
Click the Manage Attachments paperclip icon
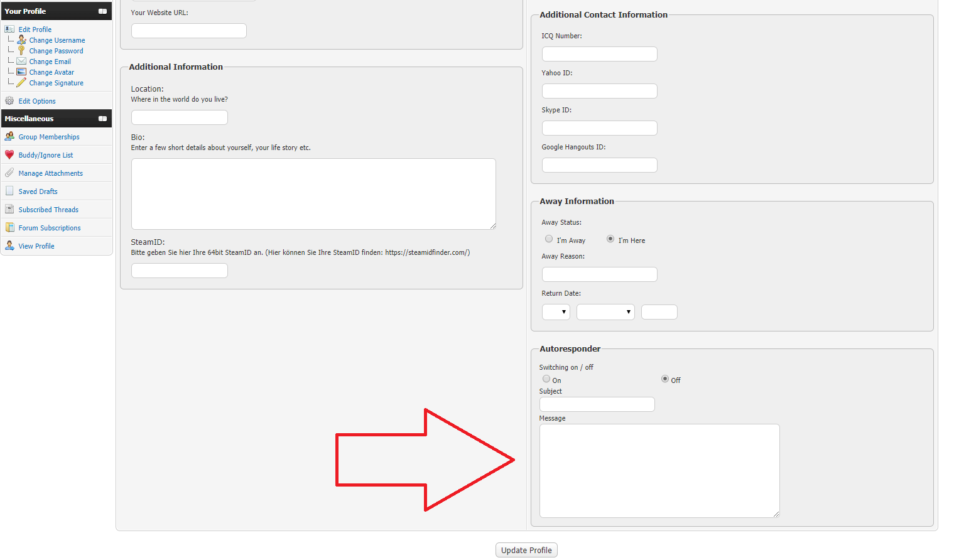coord(9,173)
